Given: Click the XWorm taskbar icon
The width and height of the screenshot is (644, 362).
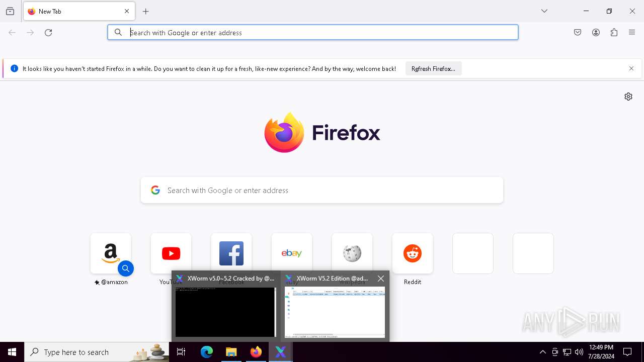Looking at the screenshot, I should point(281,352).
